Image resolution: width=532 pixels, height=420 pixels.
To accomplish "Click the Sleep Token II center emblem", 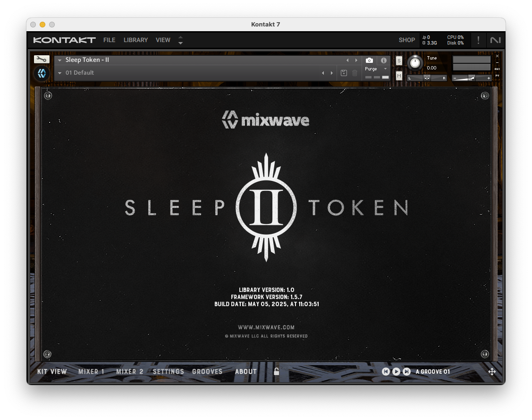I will tap(266, 207).
